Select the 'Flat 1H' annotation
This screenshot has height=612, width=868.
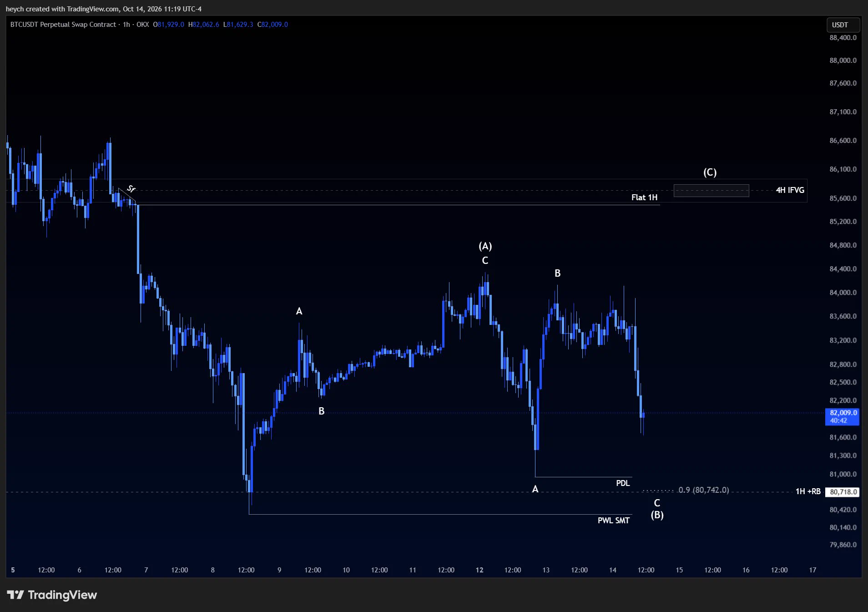[644, 197]
